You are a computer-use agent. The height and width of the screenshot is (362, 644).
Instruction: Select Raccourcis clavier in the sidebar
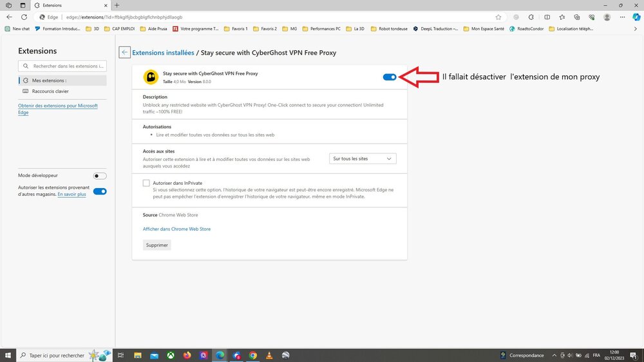50,91
